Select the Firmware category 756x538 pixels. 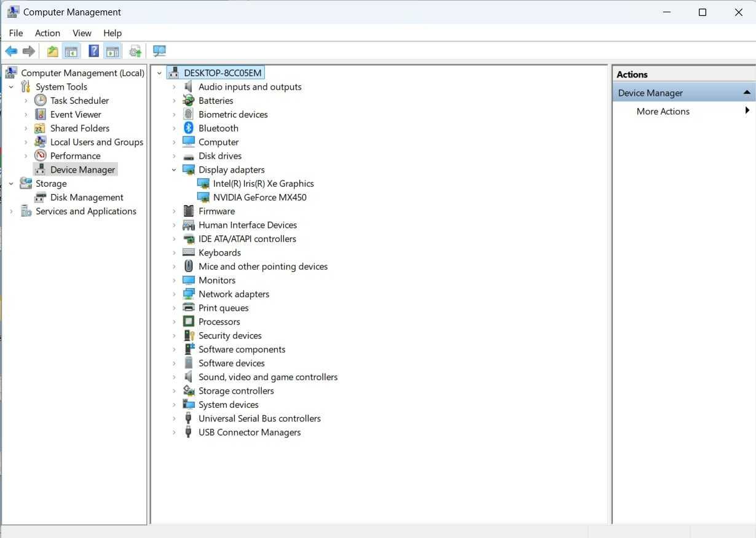pos(216,211)
